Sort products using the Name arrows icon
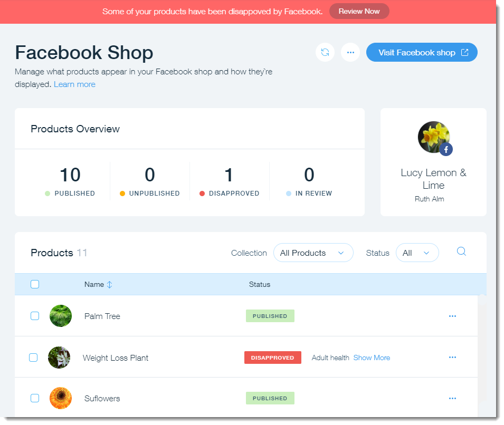This screenshot has height=425, width=504. pos(110,284)
